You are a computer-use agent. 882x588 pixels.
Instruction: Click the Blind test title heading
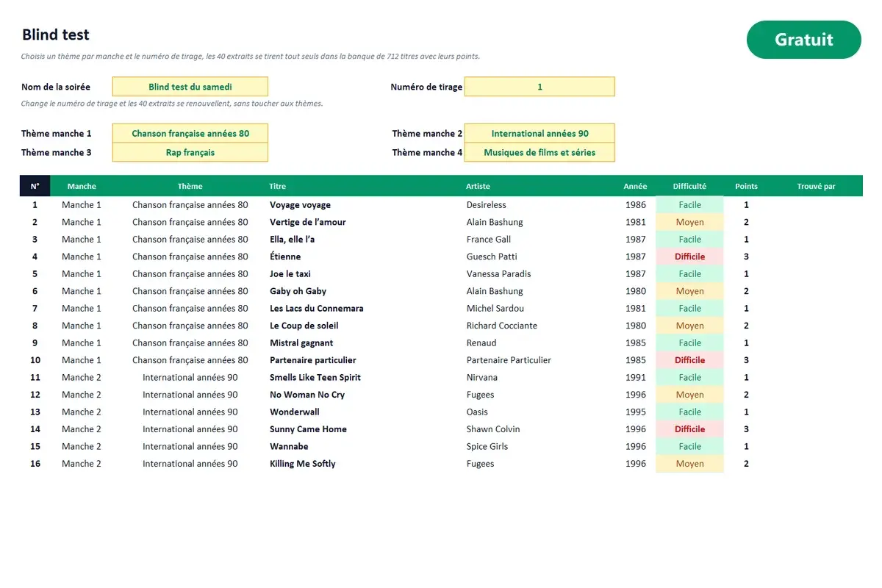click(x=56, y=35)
